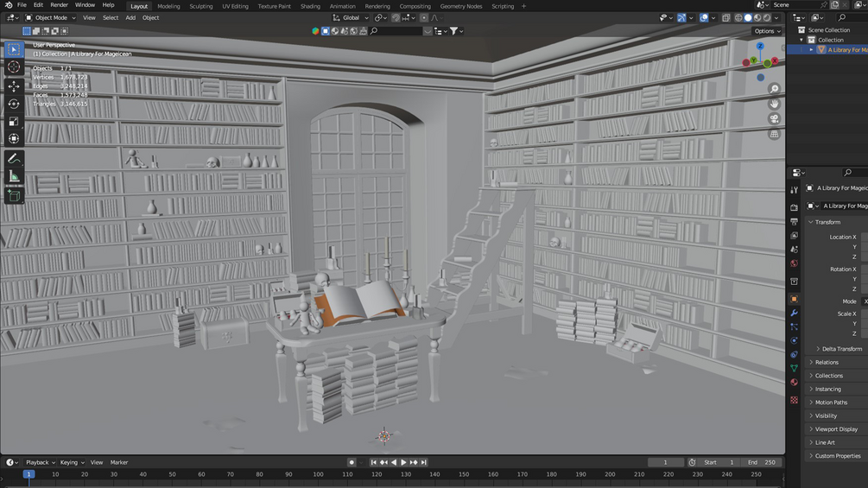This screenshot has height=488, width=868.
Task: Open the Modifiers wrench tab
Action: coord(794,313)
